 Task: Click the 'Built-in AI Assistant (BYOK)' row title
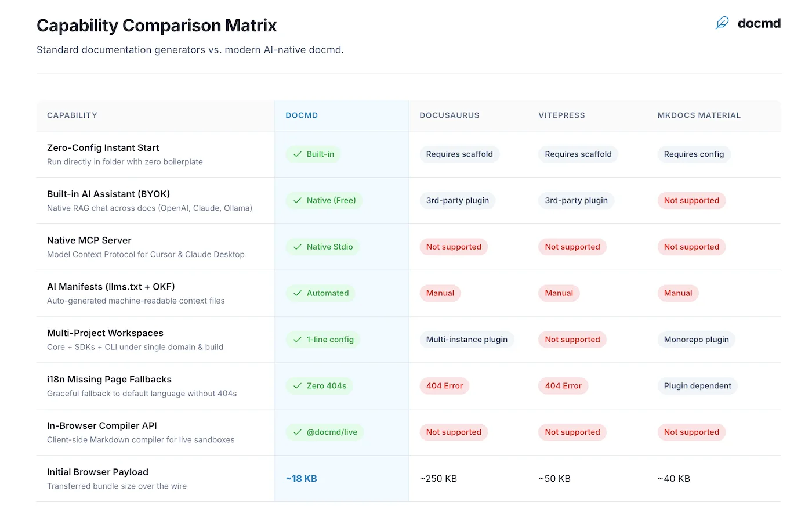tap(108, 194)
